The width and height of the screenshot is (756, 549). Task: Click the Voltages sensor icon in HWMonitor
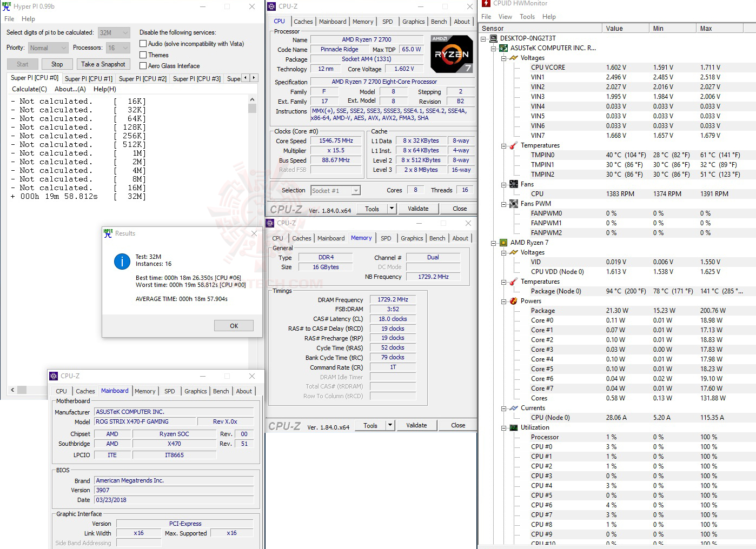tap(513, 58)
